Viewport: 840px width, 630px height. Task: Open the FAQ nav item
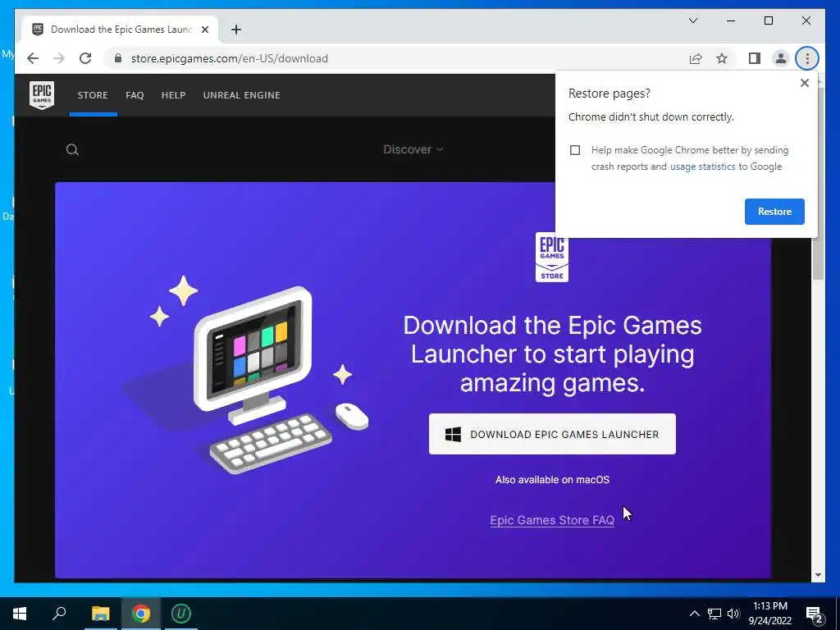[135, 95]
